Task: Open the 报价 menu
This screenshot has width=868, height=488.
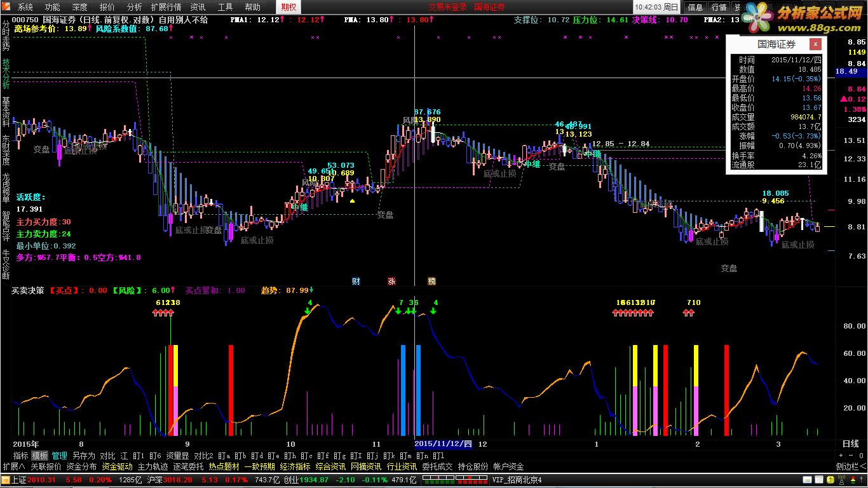Action: point(107,7)
